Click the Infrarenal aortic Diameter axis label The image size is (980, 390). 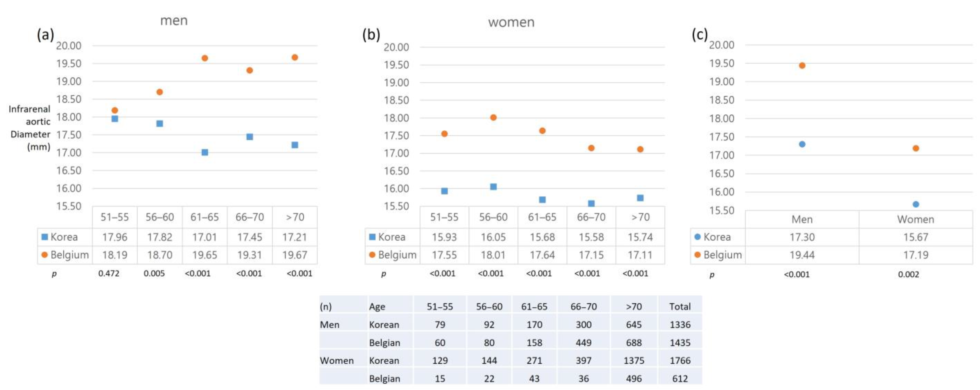tap(30, 128)
